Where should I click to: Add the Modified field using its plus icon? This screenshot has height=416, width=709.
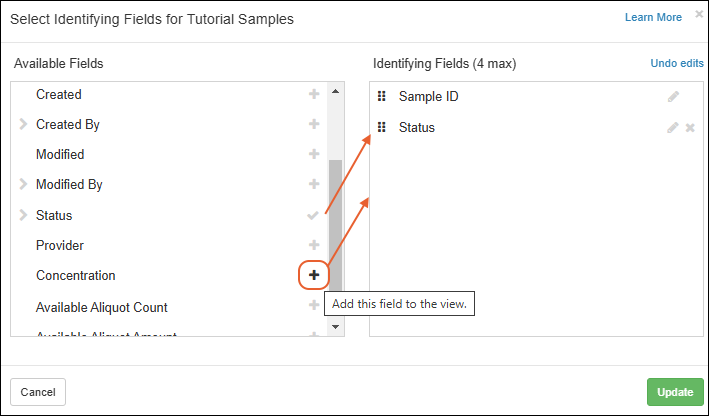click(314, 154)
